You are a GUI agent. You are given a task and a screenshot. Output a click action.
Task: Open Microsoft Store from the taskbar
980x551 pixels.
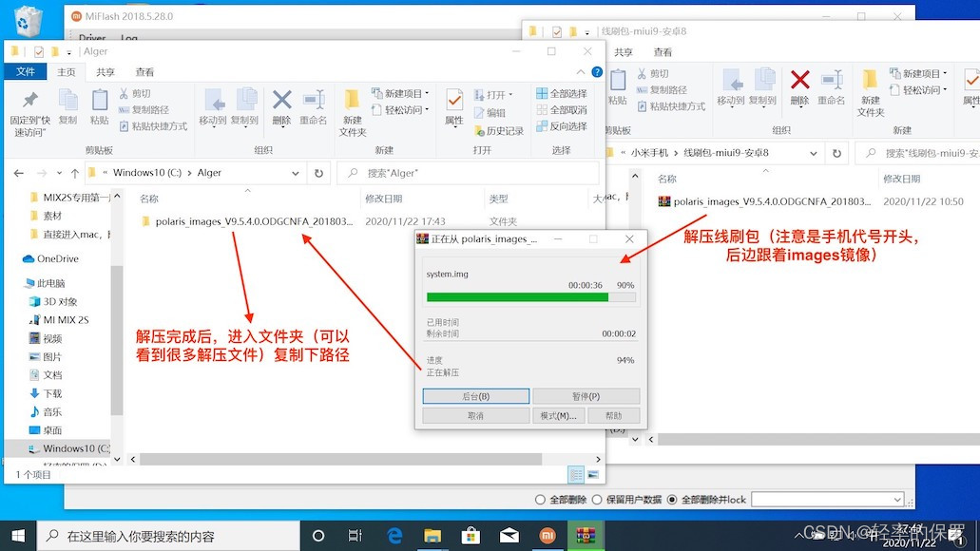pyautogui.click(x=471, y=536)
